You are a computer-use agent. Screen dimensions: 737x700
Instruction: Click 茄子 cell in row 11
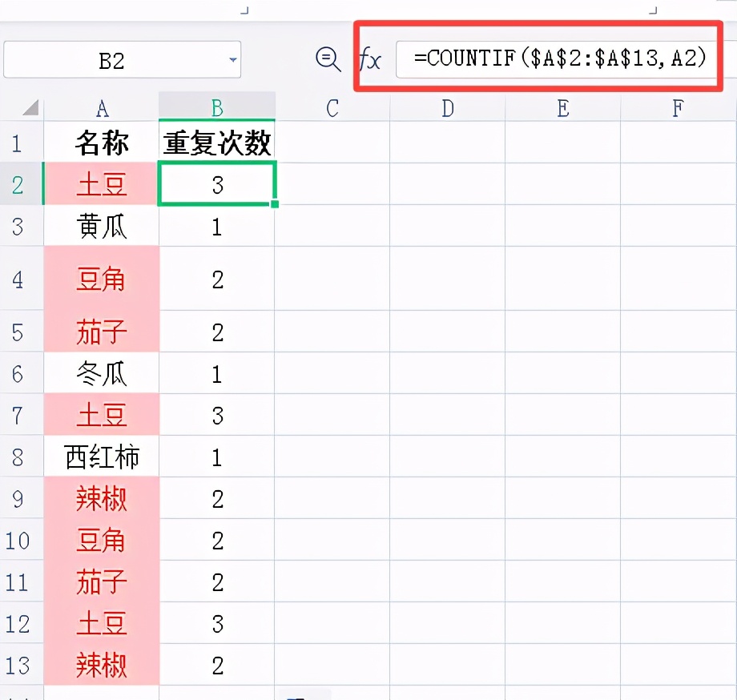point(102,581)
